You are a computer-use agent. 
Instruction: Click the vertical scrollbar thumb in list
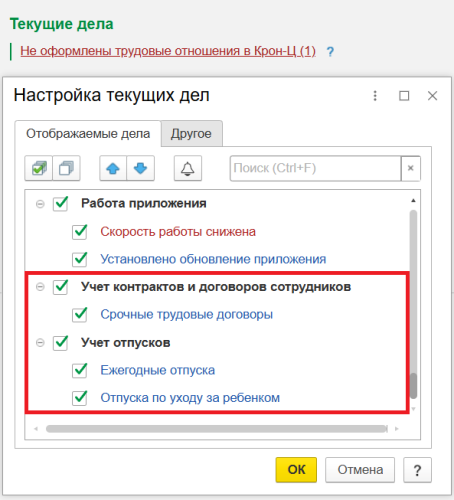click(413, 386)
